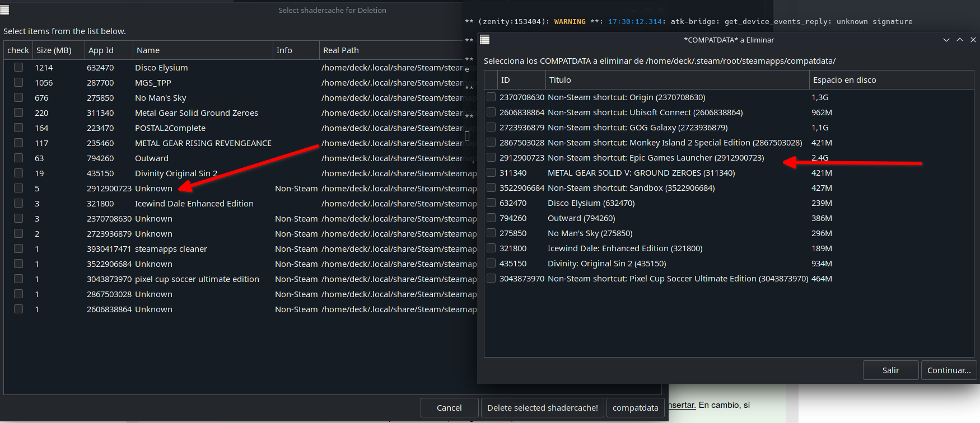Select checkbox for steamapps cleaner row
The width and height of the screenshot is (980, 423).
[18, 248]
